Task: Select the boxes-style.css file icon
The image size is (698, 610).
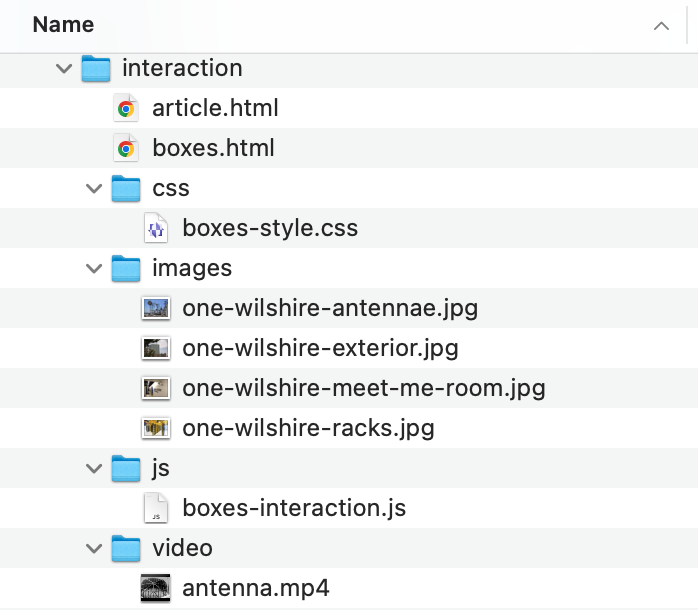Action: pos(156,228)
